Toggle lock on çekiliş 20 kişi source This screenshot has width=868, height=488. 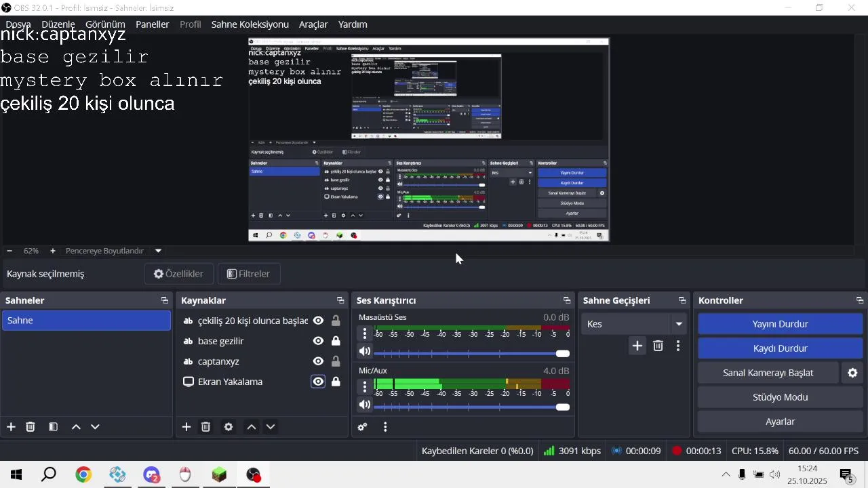[336, 321]
